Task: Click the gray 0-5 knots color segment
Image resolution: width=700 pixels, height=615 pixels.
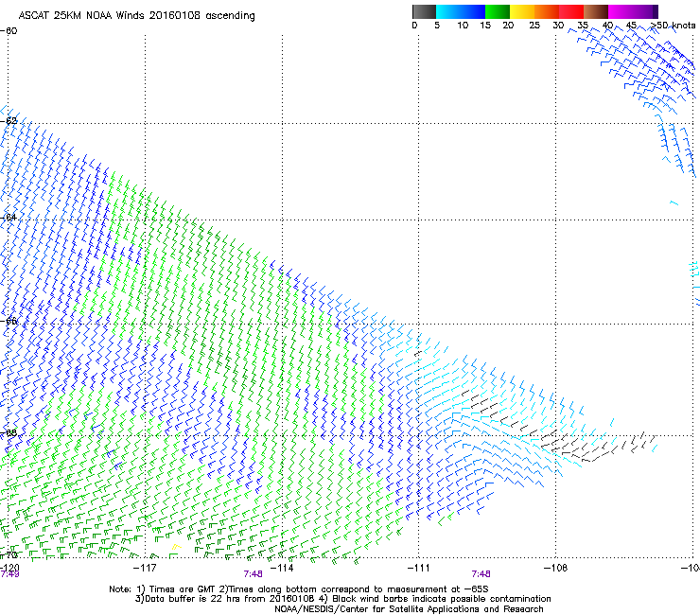Action: tap(424, 11)
